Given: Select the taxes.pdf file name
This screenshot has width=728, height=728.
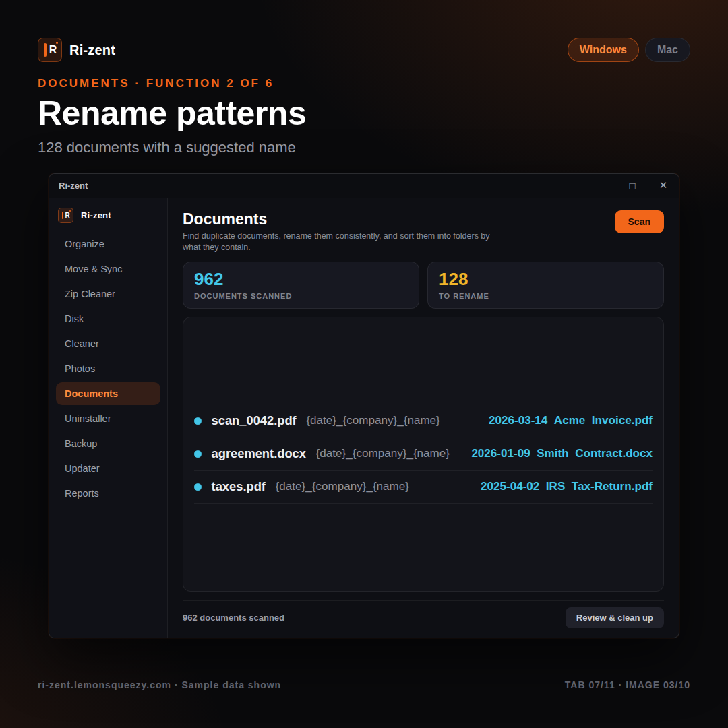Looking at the screenshot, I should tap(238, 487).
